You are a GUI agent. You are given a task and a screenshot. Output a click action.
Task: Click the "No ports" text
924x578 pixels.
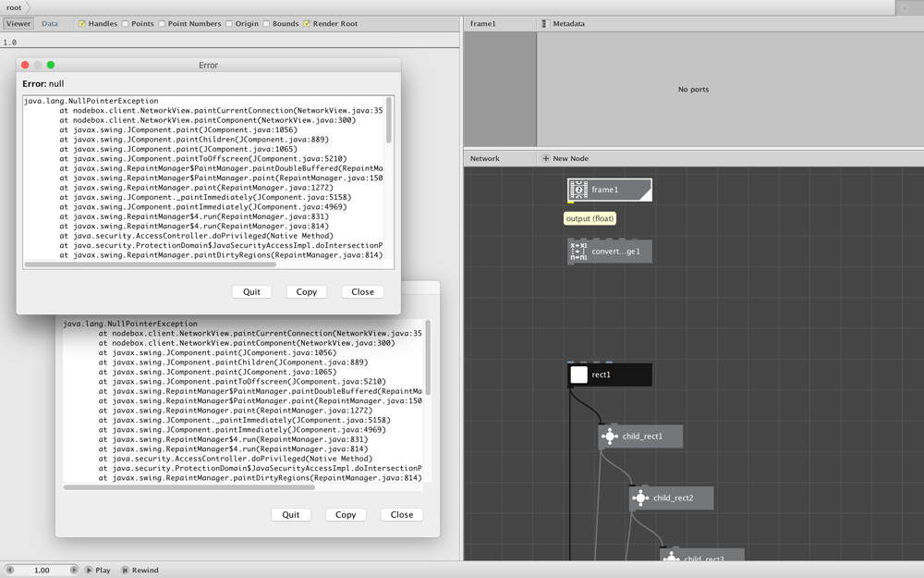pyautogui.click(x=693, y=90)
